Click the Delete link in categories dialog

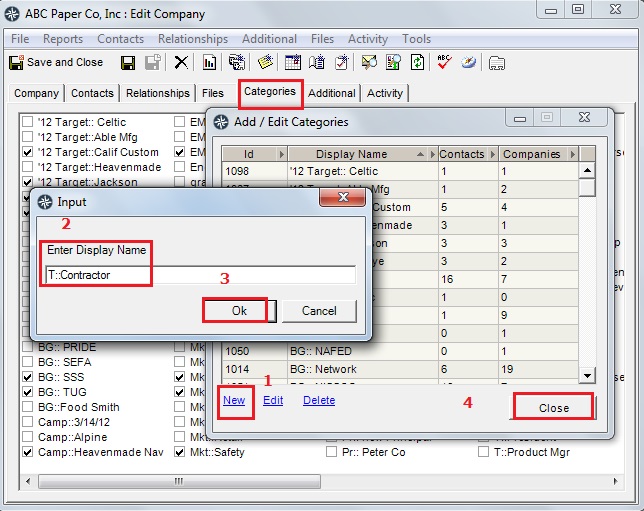(319, 400)
